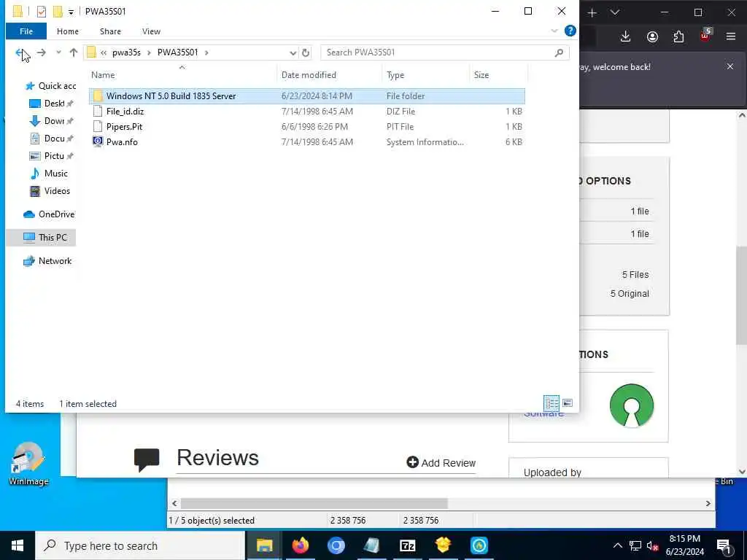Screen dimensions: 747x560
Task: Click the taskbar search box
Action: (141, 545)
